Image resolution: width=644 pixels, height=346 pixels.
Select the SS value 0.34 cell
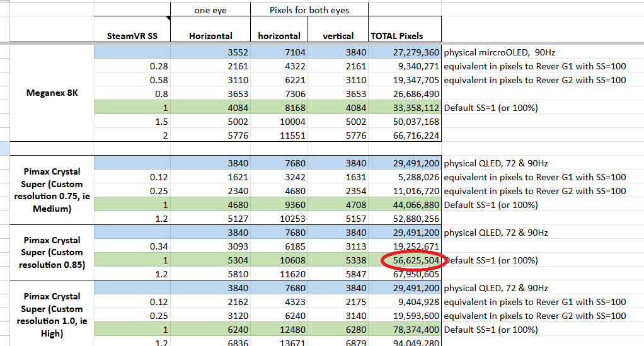point(132,246)
